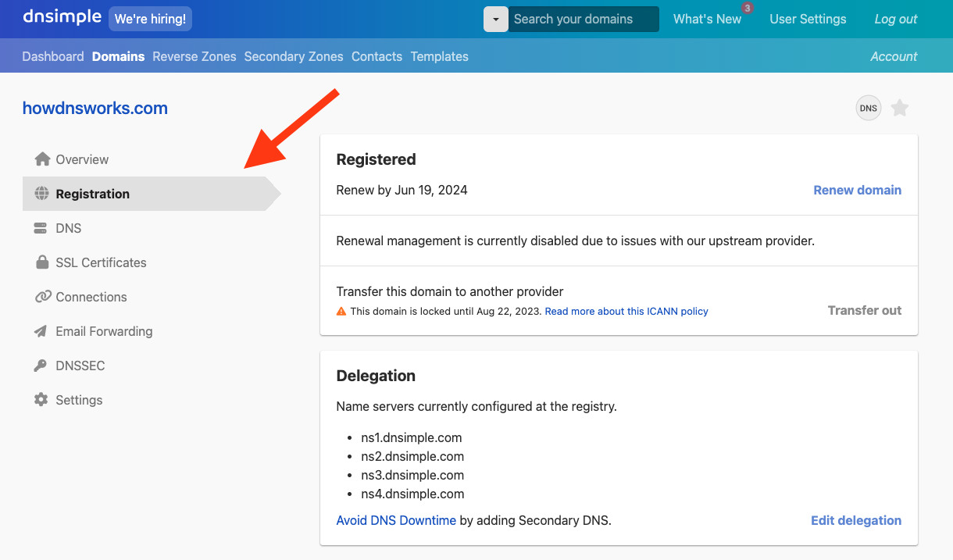This screenshot has width=953, height=560.
Task: Click the notification badge showing 3
Action: (x=748, y=8)
